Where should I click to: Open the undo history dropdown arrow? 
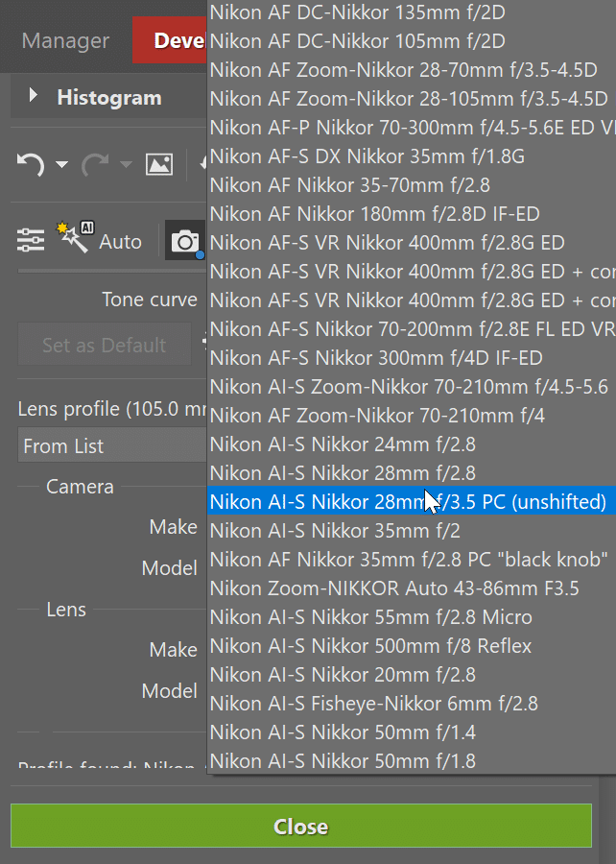[x=61, y=166]
